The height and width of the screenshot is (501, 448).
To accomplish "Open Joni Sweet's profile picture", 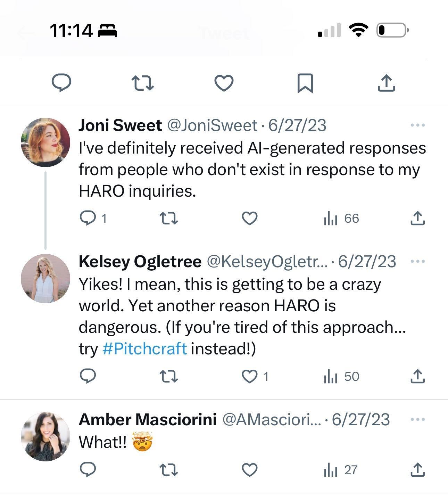I will click(45, 142).
